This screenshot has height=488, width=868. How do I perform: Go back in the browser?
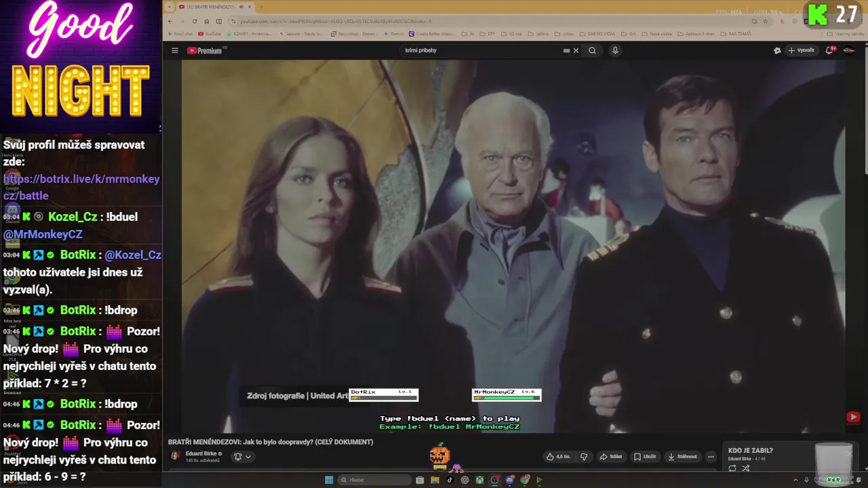[170, 21]
